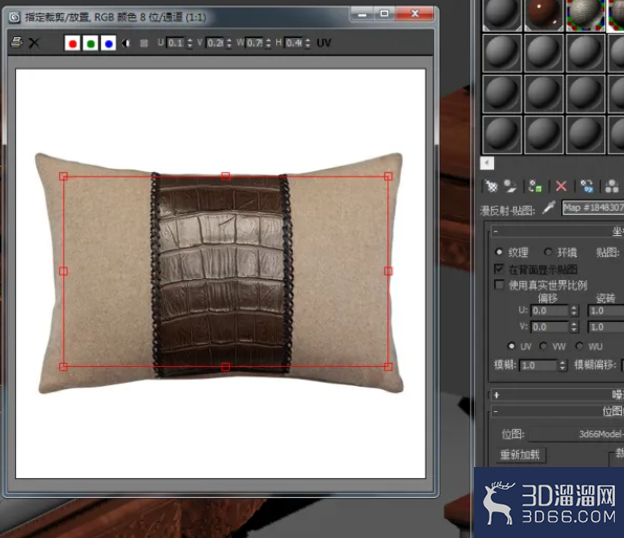Toggle the green channel button
This screenshot has width=624, height=538.
(91, 43)
